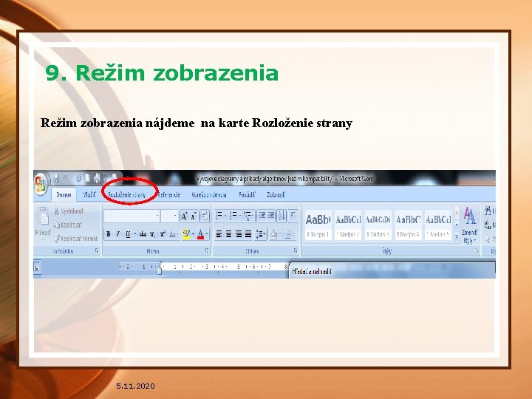The width and height of the screenshot is (532, 399).
Task: Click Kopírovať copy button
Action: pyautogui.click(x=68, y=225)
